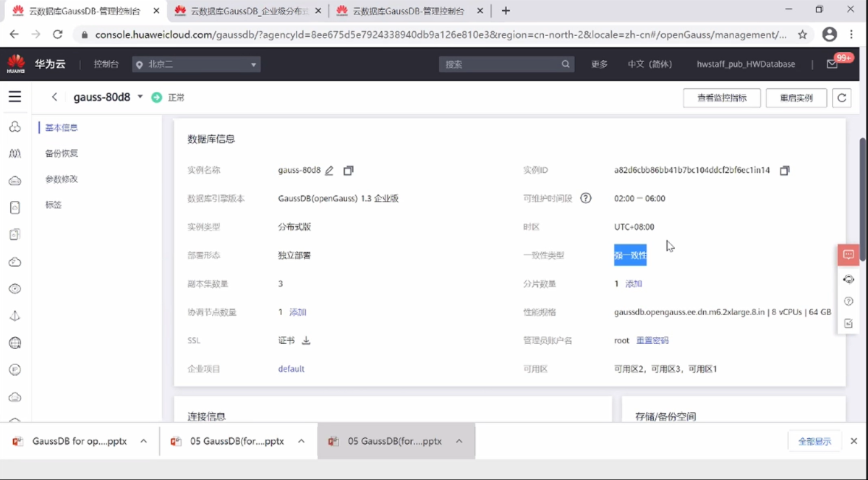Open the Chrome three-dot menu
The height and width of the screenshot is (480, 868).
tap(851, 35)
